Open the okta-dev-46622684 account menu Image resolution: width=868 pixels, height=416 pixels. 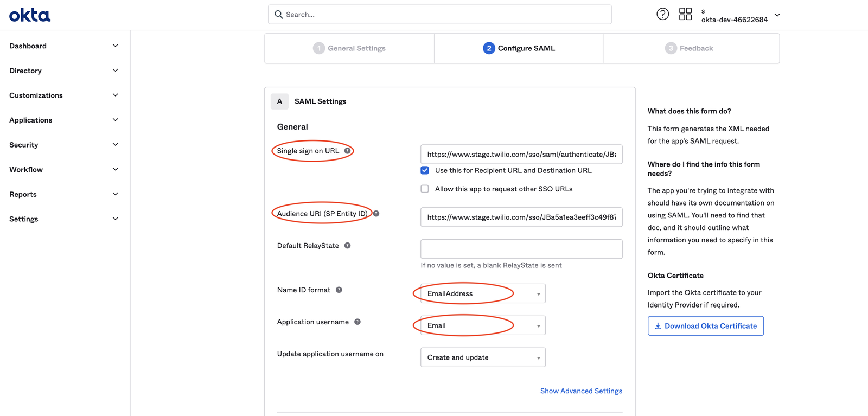point(741,15)
